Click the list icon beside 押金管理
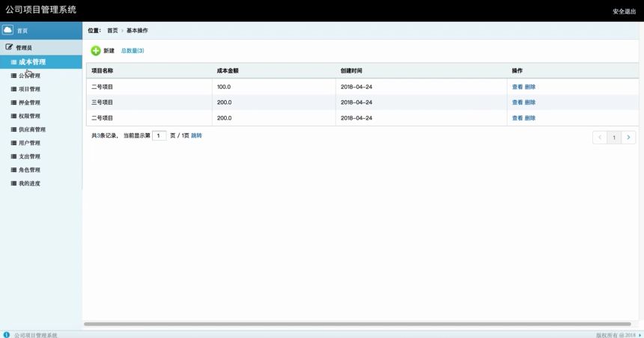 coord(13,102)
